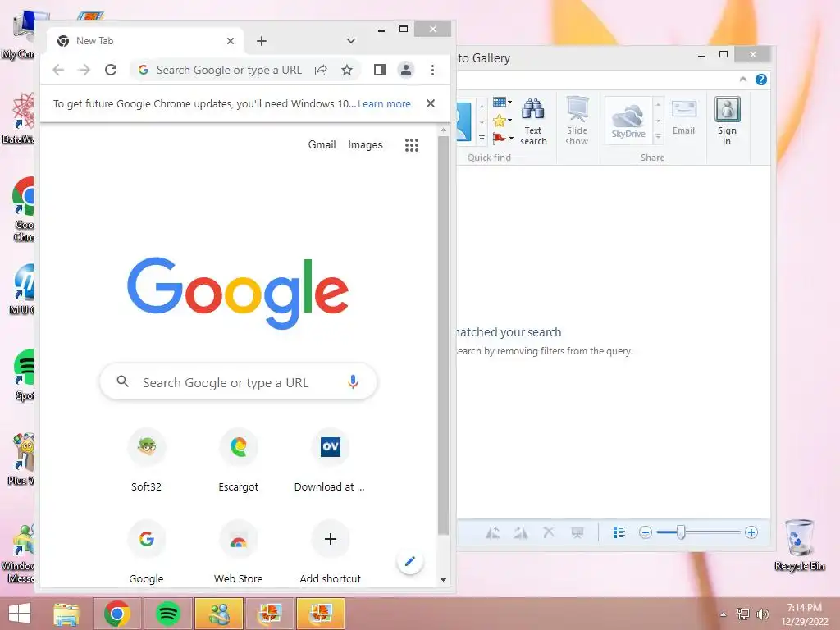Delete the item in Photo Gallery bottom bar
The image size is (840, 630).
pyautogui.click(x=549, y=532)
